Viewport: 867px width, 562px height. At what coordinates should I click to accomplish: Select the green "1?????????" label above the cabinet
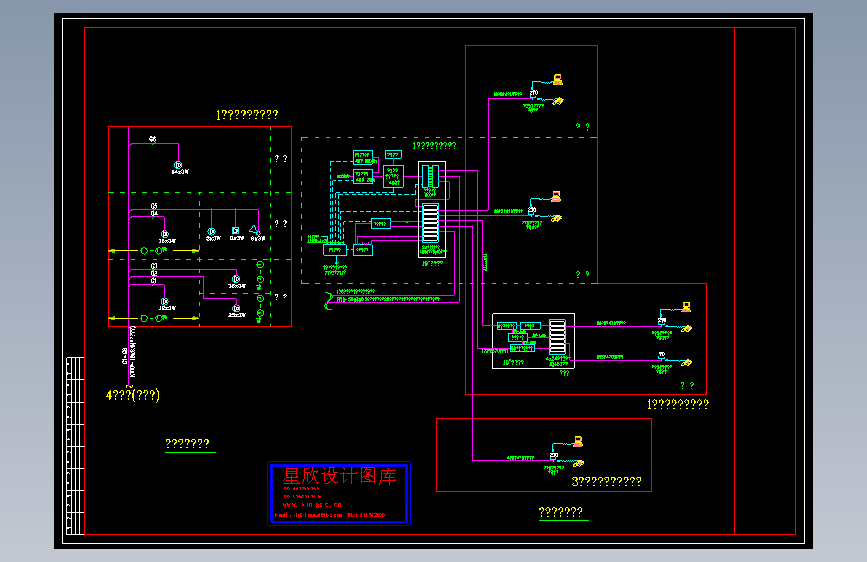click(x=434, y=145)
